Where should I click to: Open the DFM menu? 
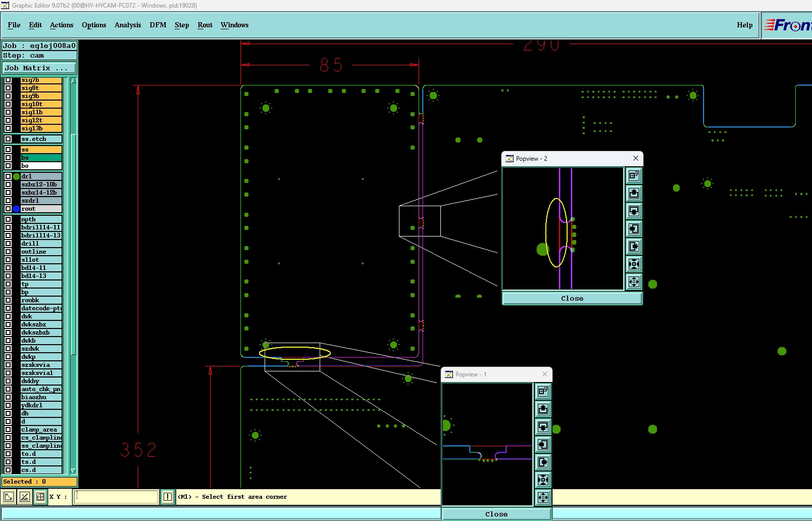coord(158,25)
